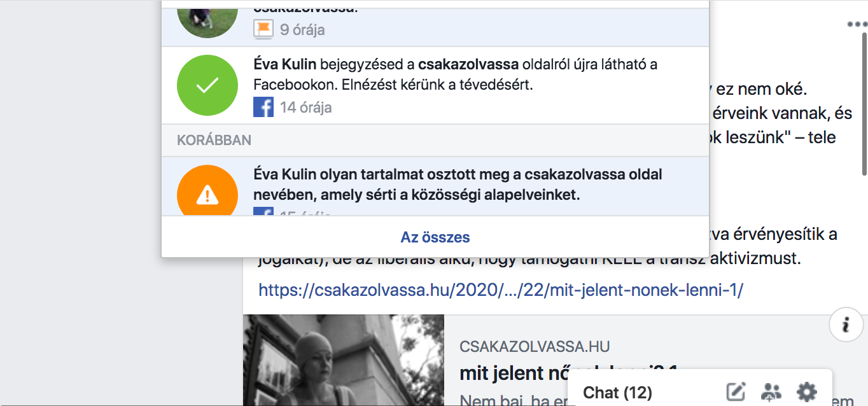Image resolution: width=868 pixels, height=406 pixels.
Task: Open the "mit jelent nőnek lenni" article title
Action: pyautogui.click(x=509, y=374)
